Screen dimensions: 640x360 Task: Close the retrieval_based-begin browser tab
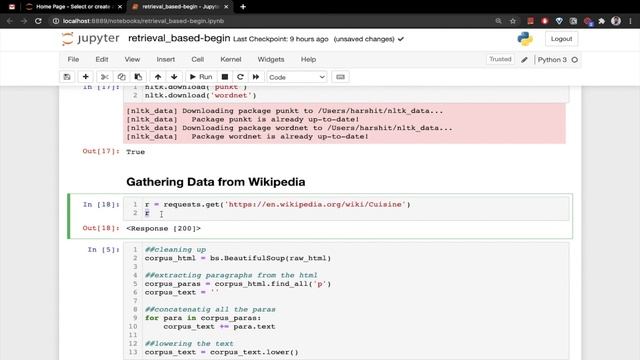[226, 7]
